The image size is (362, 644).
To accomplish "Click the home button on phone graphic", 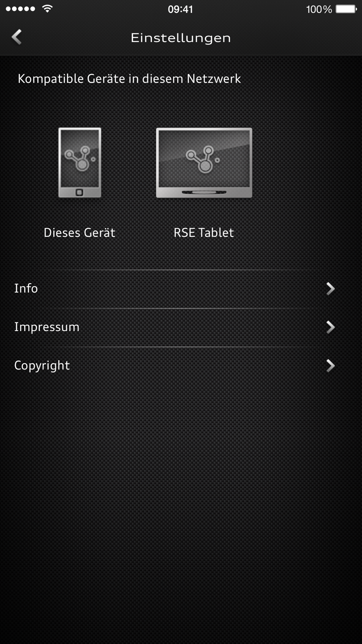I will (x=80, y=192).
